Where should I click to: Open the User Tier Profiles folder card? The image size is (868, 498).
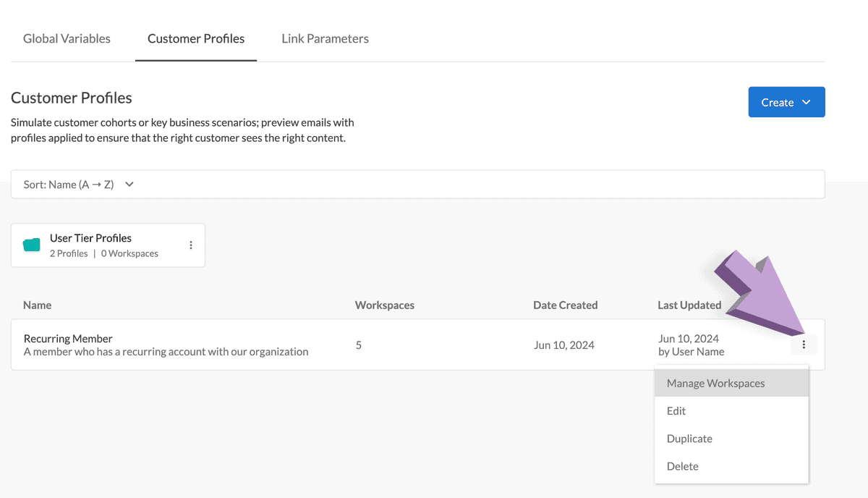(108, 245)
